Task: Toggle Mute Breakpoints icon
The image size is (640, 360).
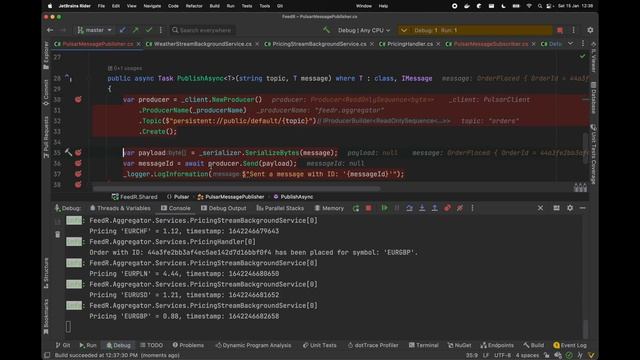Action: [460, 208]
